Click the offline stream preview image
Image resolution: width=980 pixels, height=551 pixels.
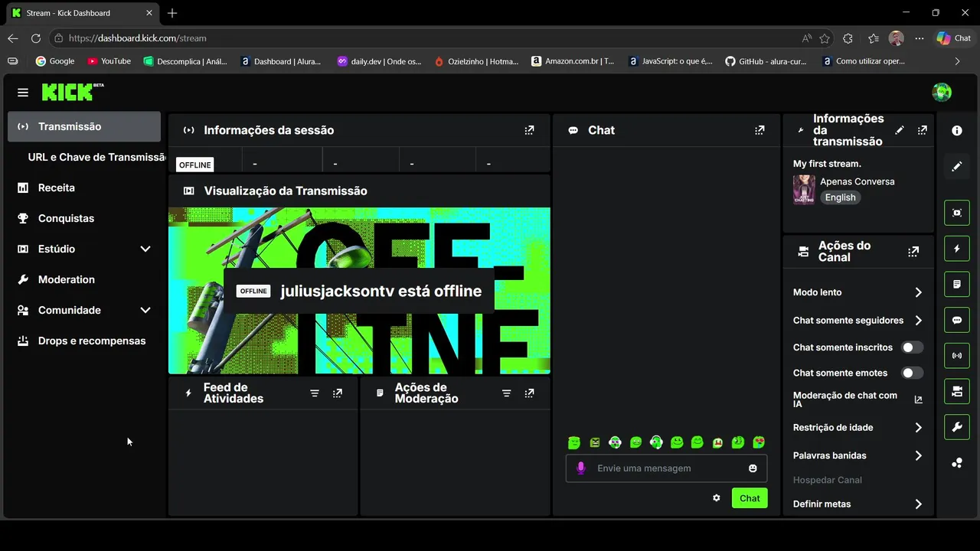tap(359, 291)
